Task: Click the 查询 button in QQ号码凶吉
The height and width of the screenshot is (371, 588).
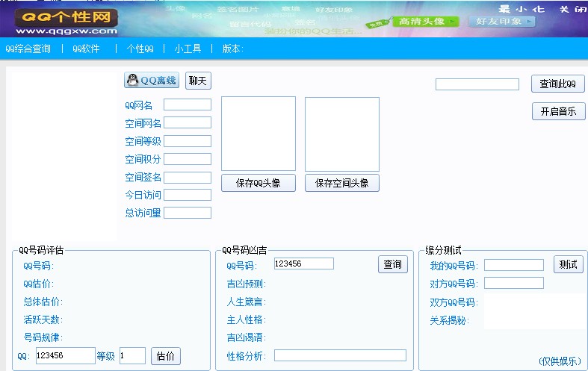Action: 393,264
